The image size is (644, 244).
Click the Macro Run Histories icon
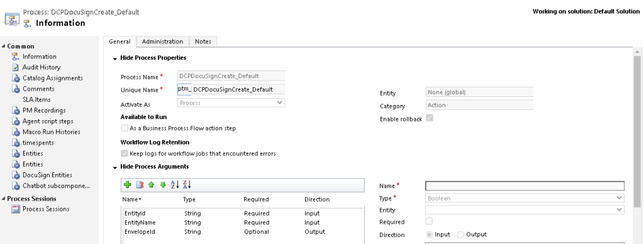[16, 132]
